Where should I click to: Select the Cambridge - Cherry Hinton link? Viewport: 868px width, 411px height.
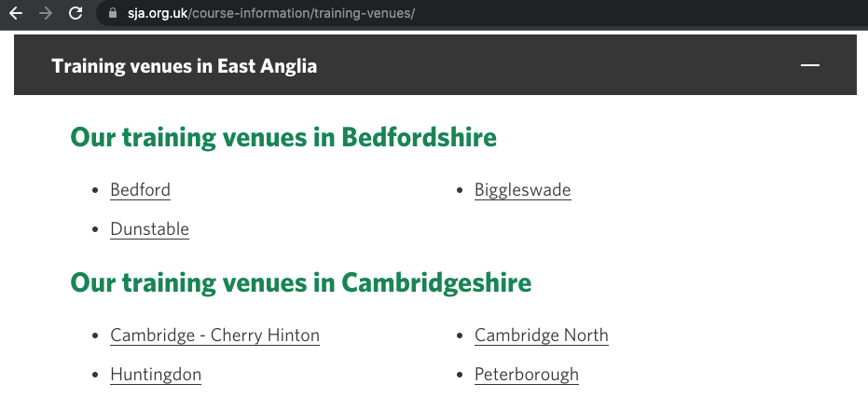pyautogui.click(x=214, y=336)
